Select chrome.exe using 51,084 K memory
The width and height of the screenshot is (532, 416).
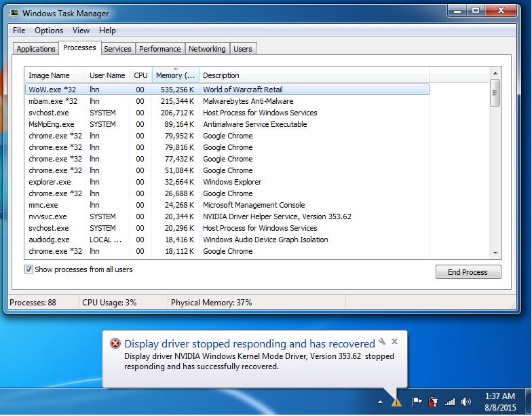click(x=227, y=170)
